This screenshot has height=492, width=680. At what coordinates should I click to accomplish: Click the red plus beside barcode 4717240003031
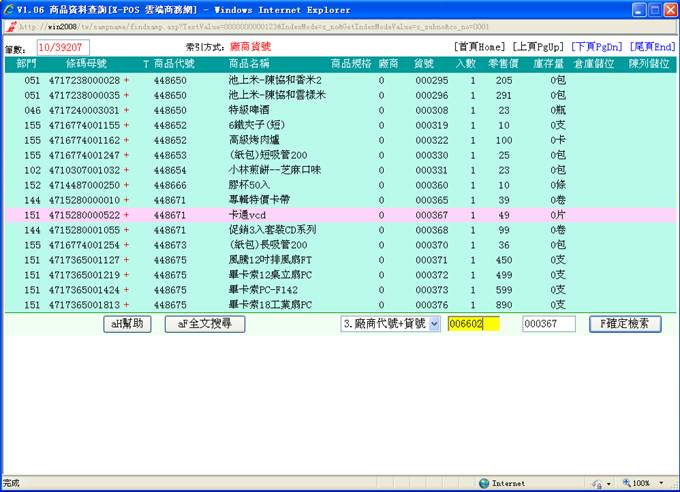[x=126, y=110]
